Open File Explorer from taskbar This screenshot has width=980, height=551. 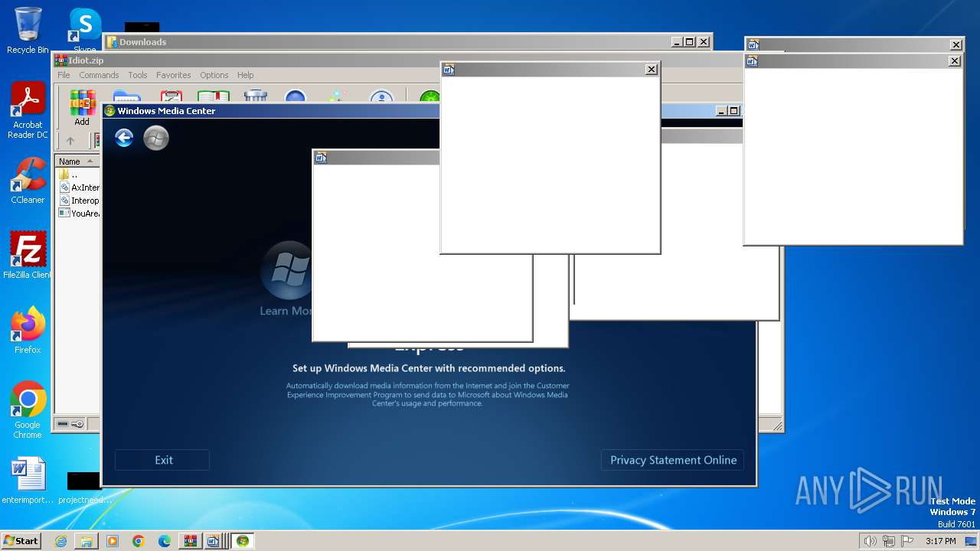point(87,541)
